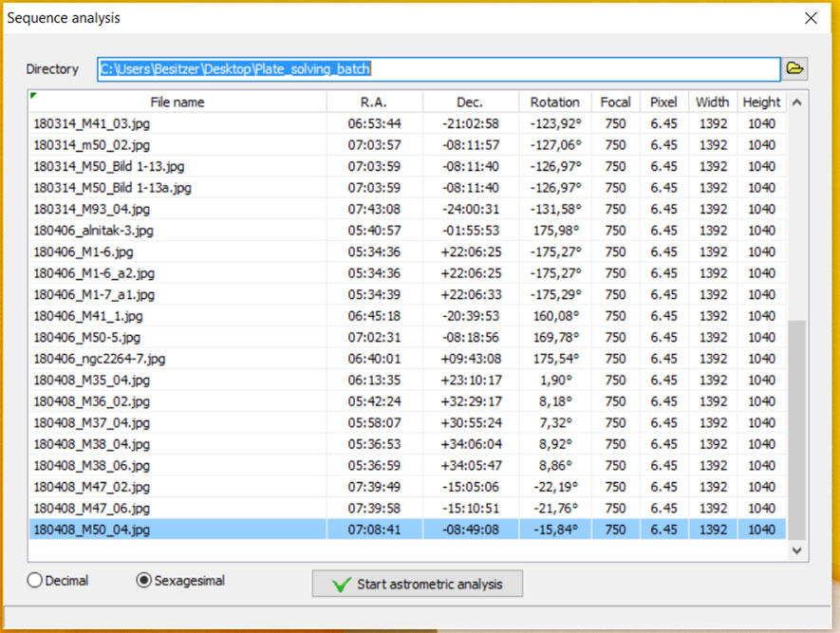Select the row 180314_M41_03.jpg

click(x=407, y=123)
